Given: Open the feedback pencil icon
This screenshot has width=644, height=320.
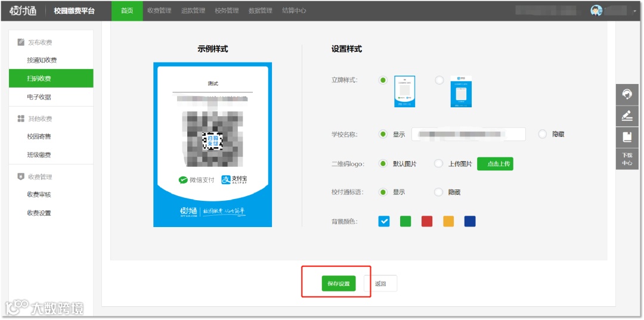Looking at the screenshot, I should 627,116.
